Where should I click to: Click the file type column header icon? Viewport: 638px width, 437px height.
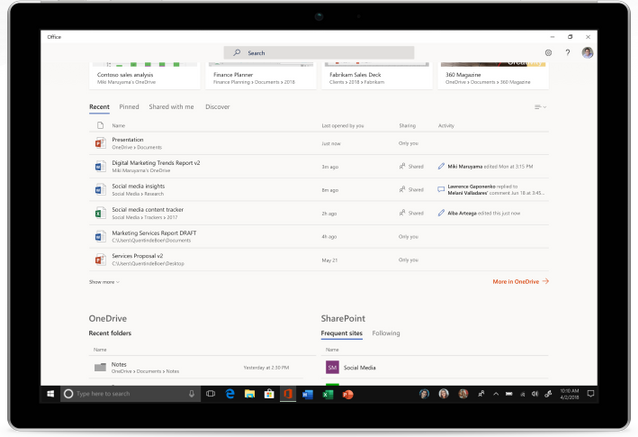101,125
